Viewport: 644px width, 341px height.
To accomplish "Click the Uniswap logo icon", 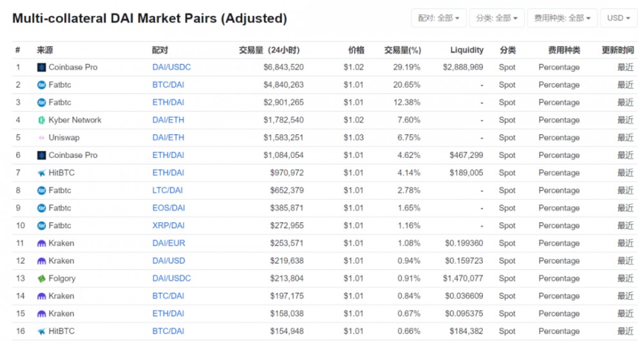I will (x=42, y=138).
